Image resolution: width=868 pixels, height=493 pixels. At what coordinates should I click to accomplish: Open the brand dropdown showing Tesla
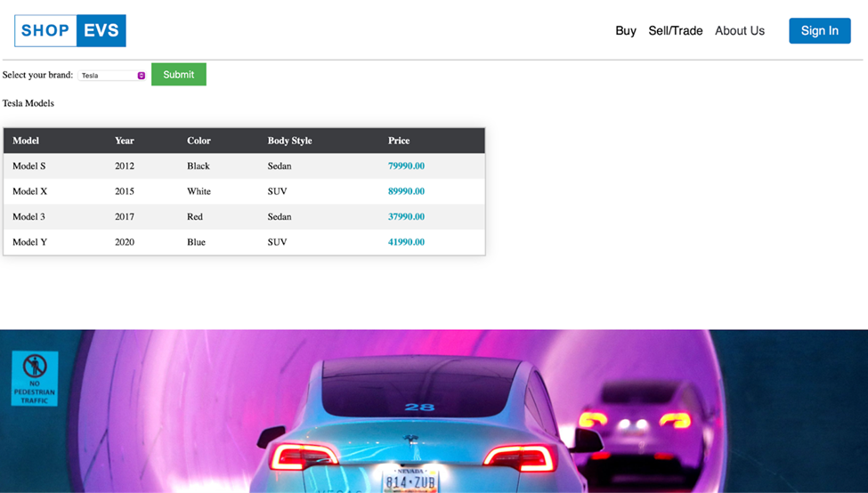coord(112,76)
